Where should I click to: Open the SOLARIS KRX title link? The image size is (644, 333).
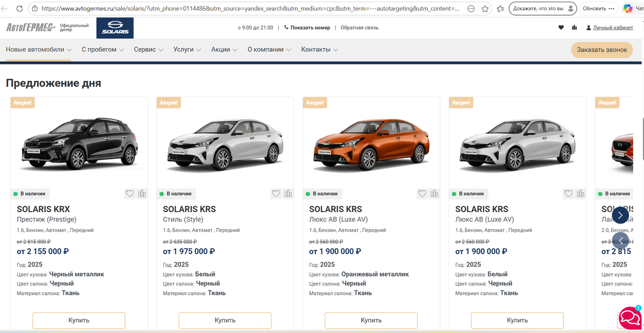43,209
